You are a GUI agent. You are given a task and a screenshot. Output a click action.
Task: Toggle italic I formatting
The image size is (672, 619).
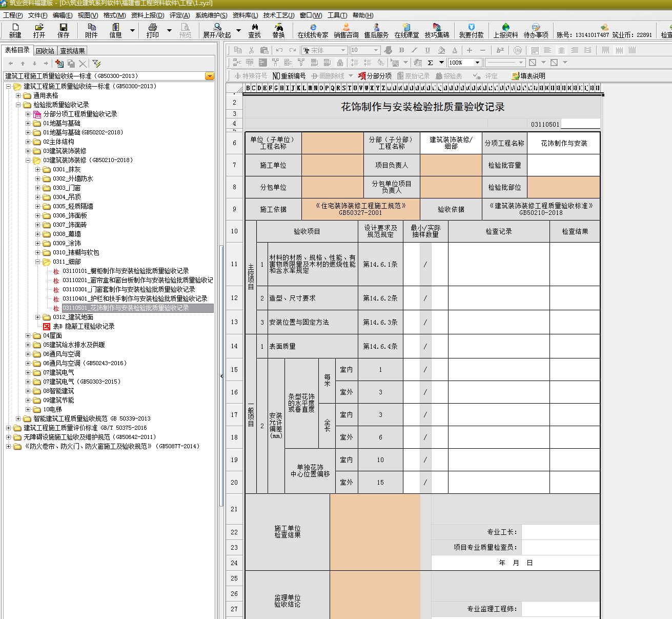point(415,50)
